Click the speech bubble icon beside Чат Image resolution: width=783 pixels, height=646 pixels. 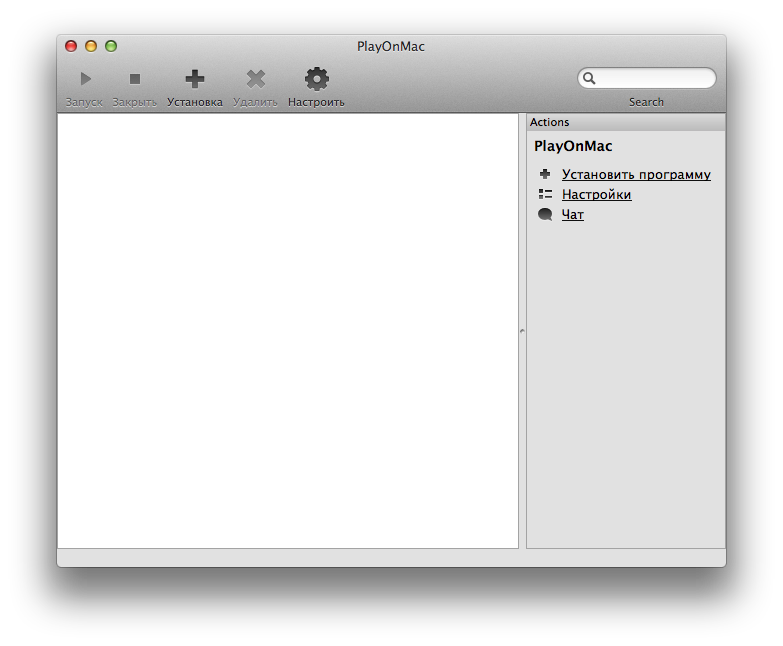[x=545, y=214]
